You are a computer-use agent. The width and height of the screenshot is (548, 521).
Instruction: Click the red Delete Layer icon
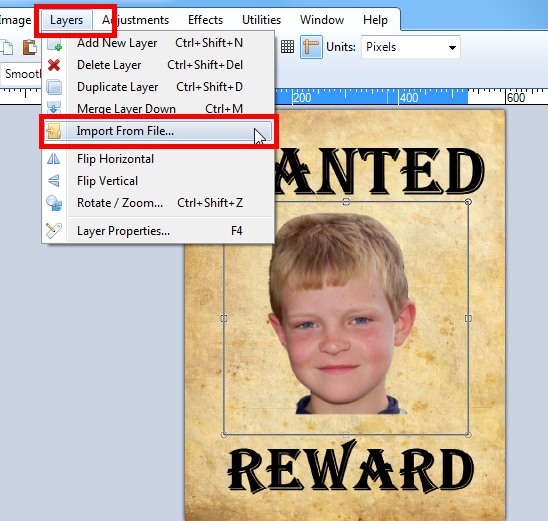coord(54,65)
